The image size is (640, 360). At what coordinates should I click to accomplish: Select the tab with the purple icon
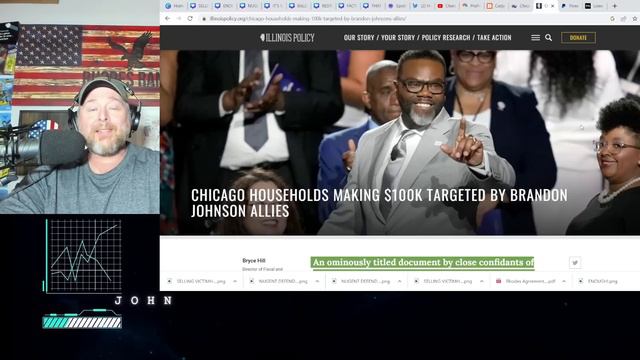397,6
